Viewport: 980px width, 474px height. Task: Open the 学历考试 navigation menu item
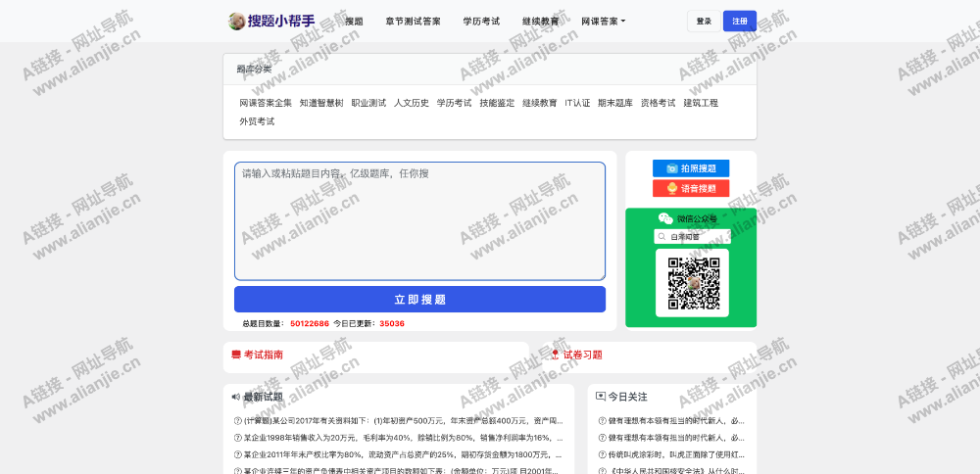click(481, 22)
